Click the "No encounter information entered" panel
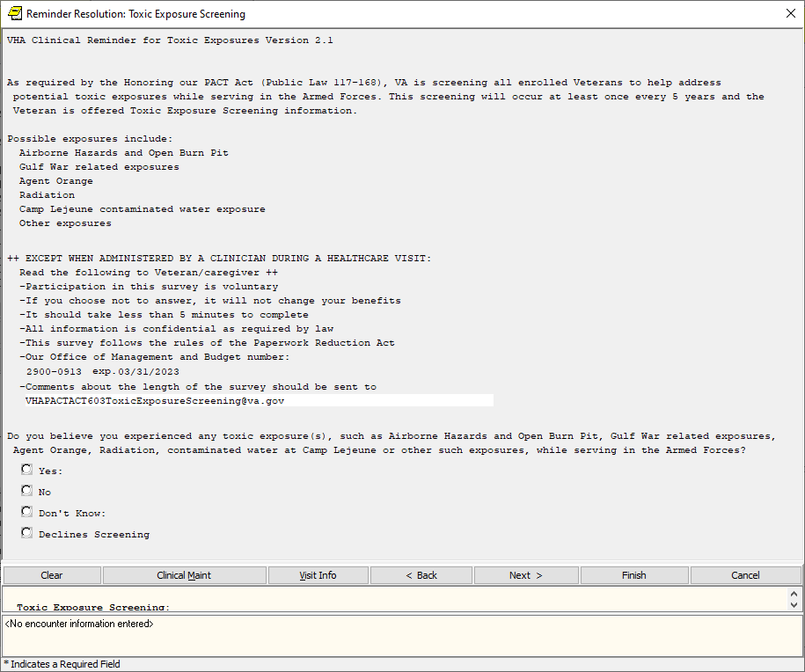The height and width of the screenshot is (672, 805). [401, 635]
